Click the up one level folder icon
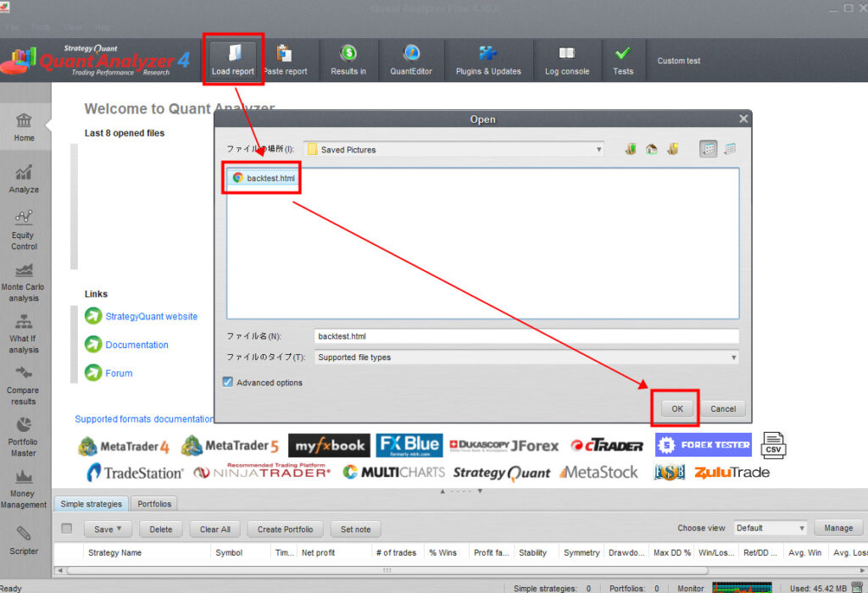 coord(631,149)
